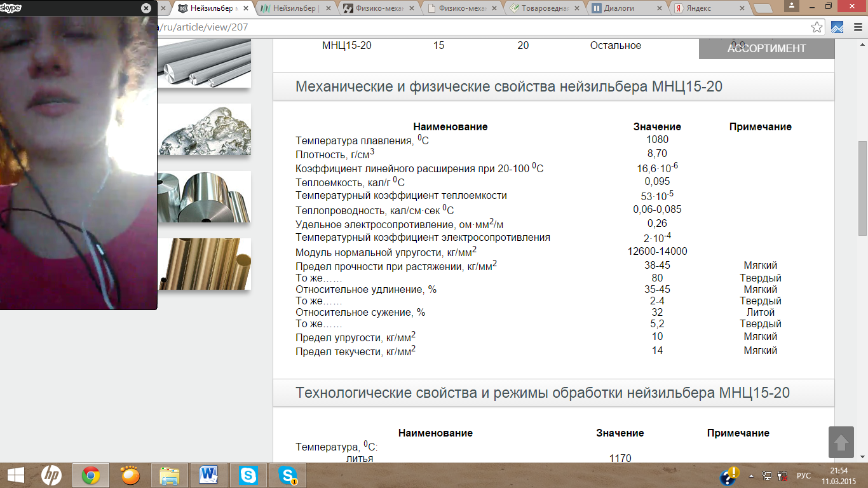Image resolution: width=868 pixels, height=488 pixels.
Task: Close the Яндекс tab
Action: tap(743, 9)
